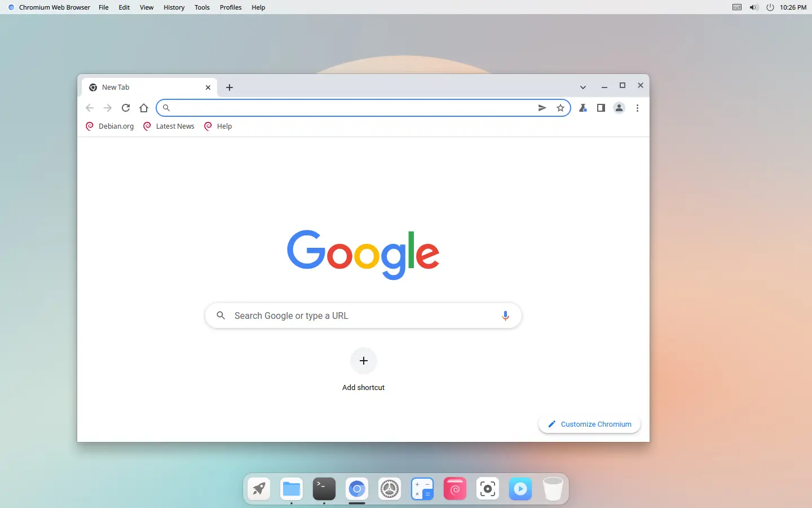Reload the current page
Viewport: 812px width, 508px height.
click(x=126, y=108)
